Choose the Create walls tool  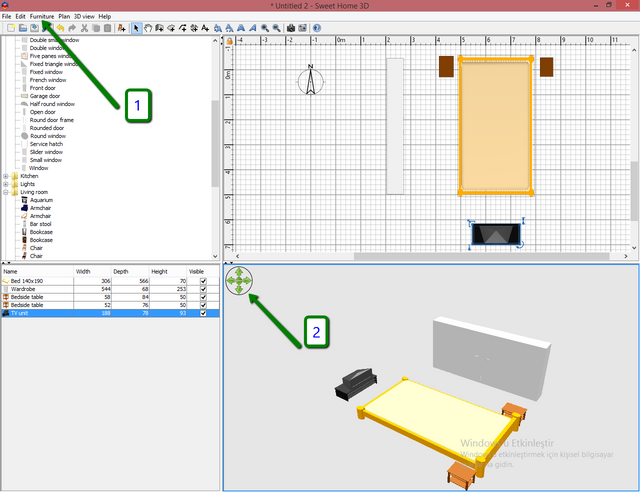point(159,28)
